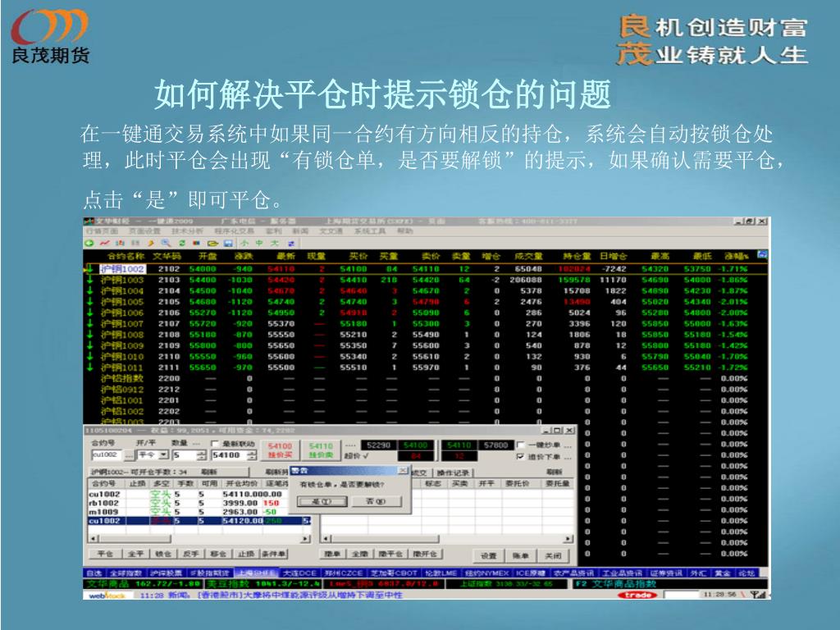Click the 锁仓 button
Viewport: 840px width, 630px height.
(x=163, y=554)
